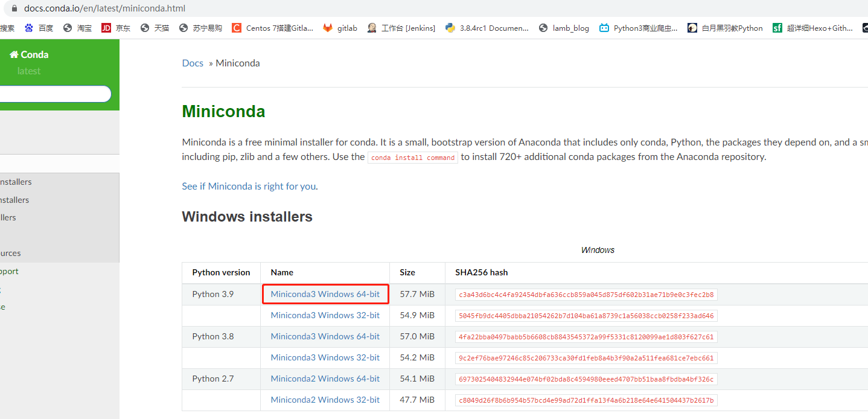Click the italic Windows table caption

tap(598, 250)
